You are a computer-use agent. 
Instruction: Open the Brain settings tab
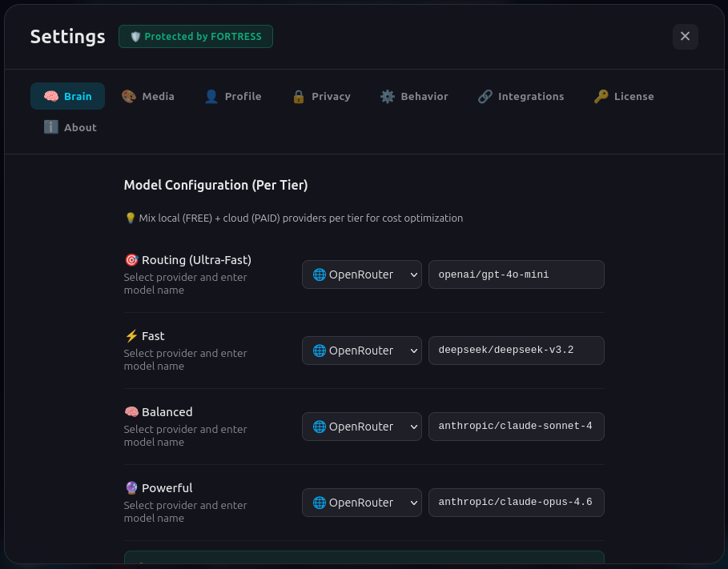67,96
